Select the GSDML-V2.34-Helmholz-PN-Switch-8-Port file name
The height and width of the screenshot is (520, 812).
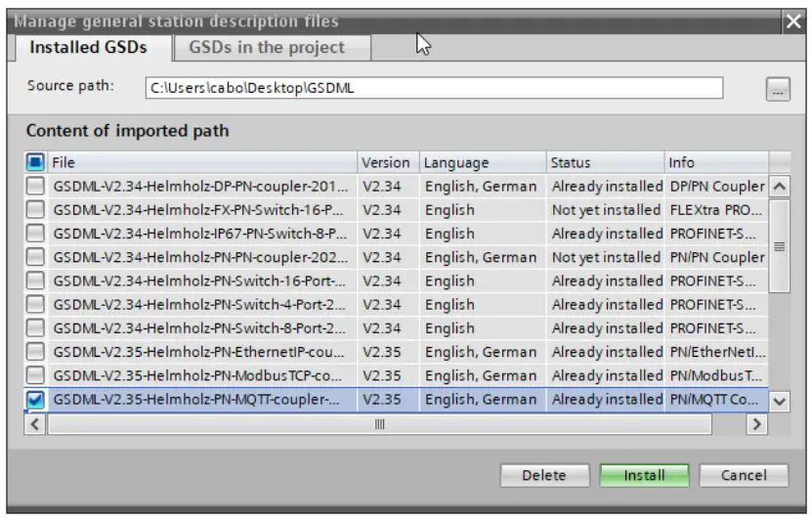coord(199,327)
